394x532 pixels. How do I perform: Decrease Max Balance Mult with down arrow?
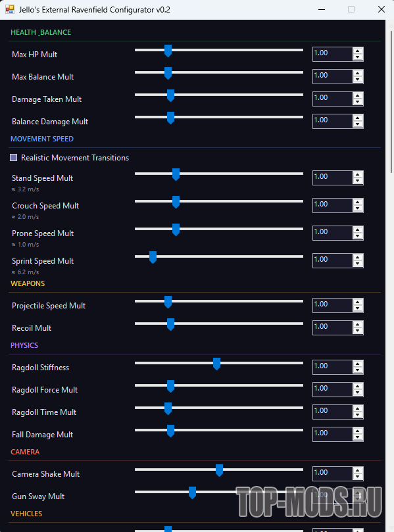(358, 80)
